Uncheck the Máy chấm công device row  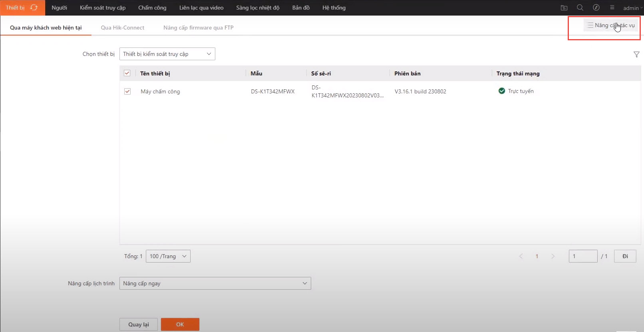127,91
